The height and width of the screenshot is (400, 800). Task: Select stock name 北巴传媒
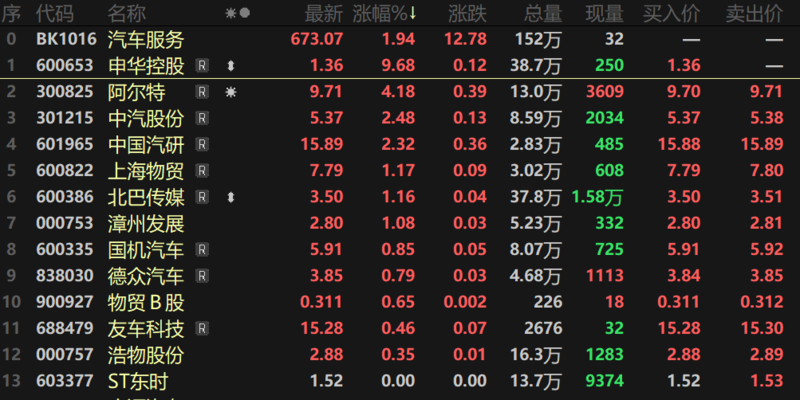[x=146, y=197]
